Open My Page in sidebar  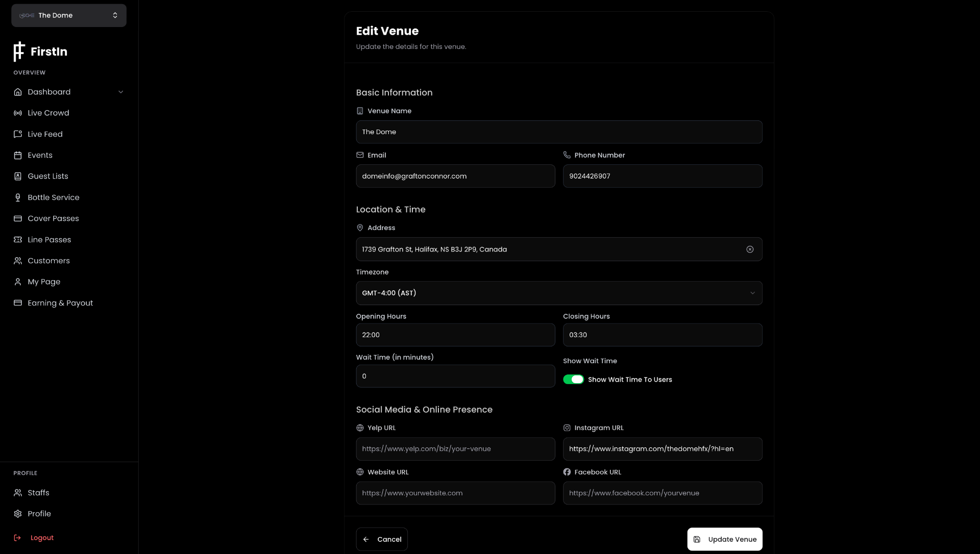click(x=44, y=282)
